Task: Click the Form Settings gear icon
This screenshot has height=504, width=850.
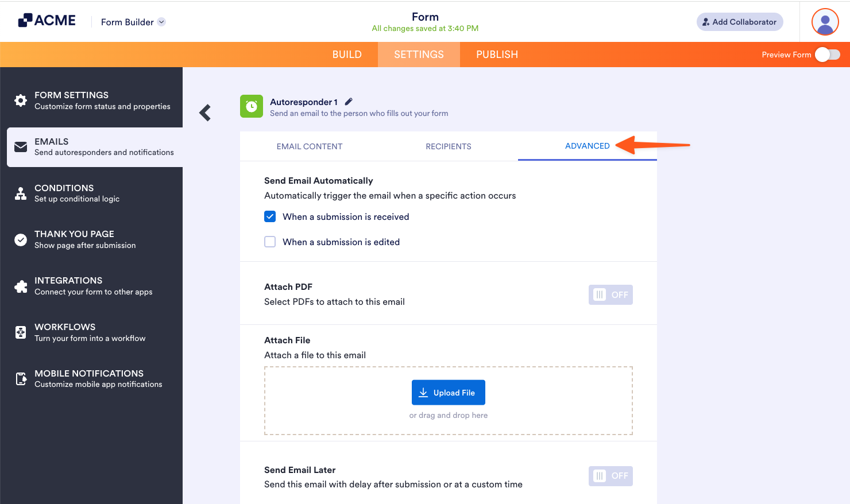Action: coord(21,100)
